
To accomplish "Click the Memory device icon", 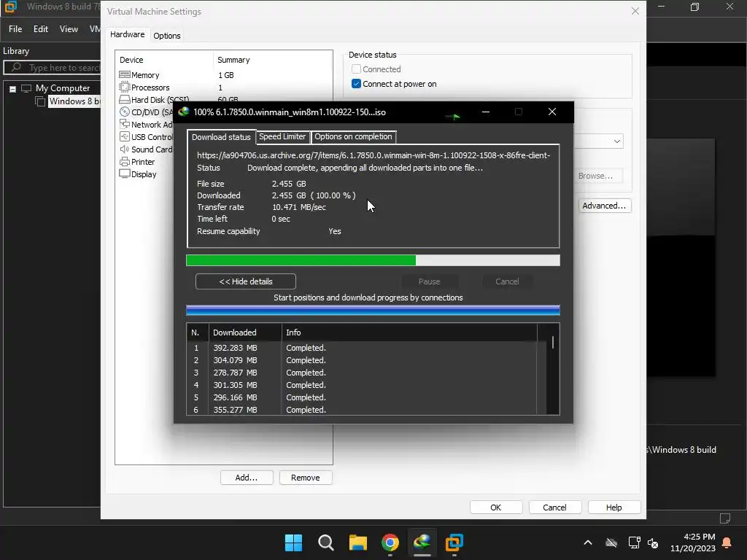I will pyautogui.click(x=124, y=75).
